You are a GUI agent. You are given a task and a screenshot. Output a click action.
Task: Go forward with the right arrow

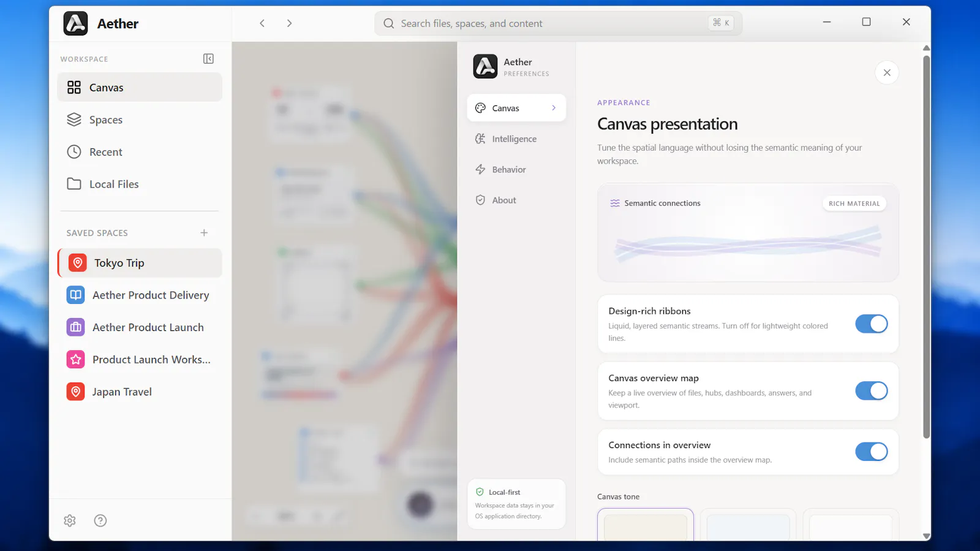click(x=289, y=23)
